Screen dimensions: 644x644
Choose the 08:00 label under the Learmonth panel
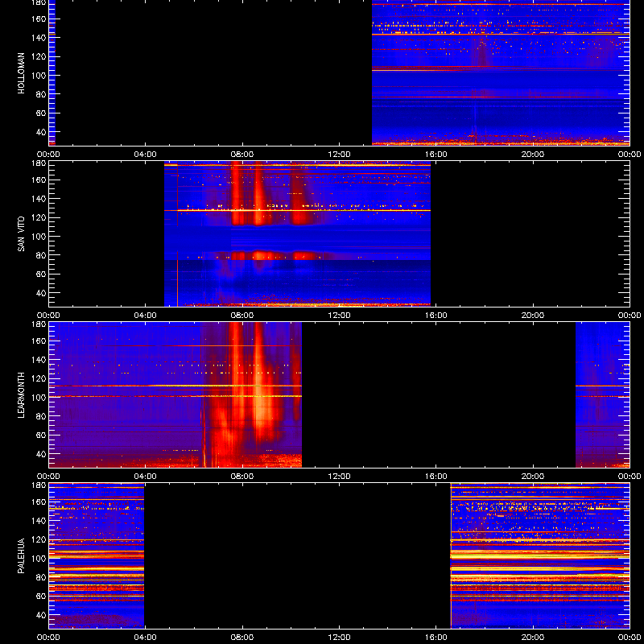tap(242, 477)
